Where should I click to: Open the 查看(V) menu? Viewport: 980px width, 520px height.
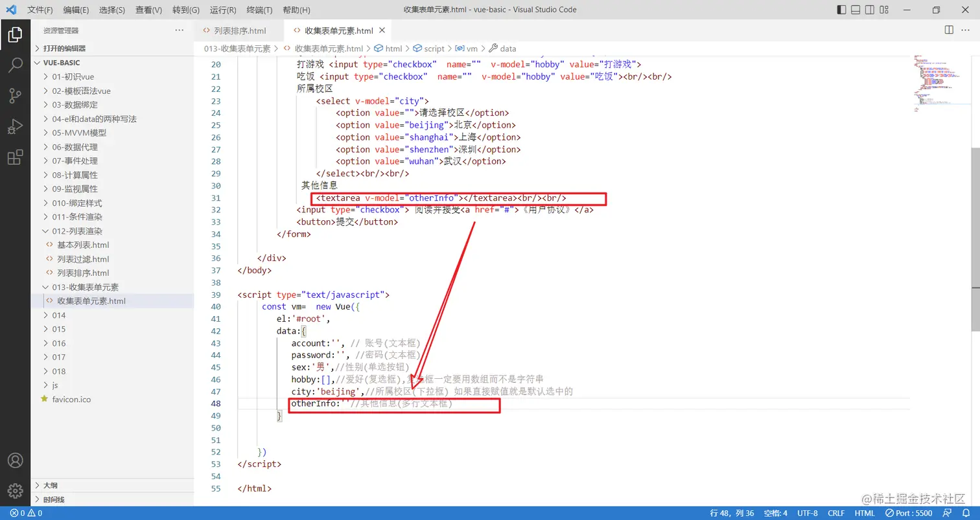point(149,10)
